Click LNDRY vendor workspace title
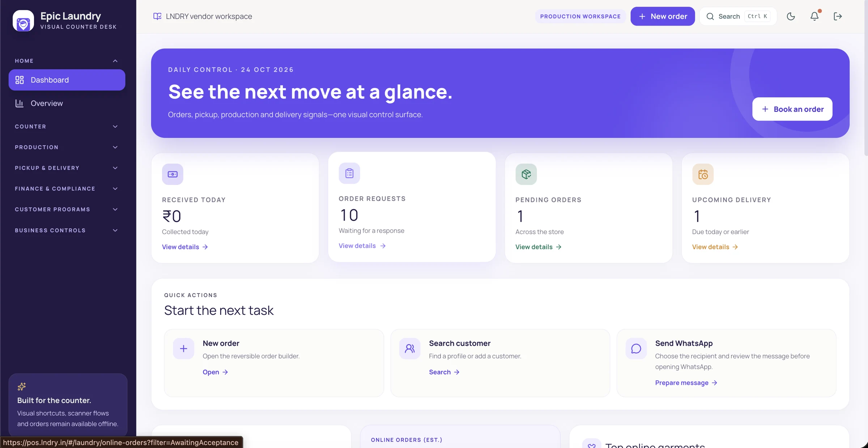This screenshot has height=448, width=868. [x=209, y=16]
